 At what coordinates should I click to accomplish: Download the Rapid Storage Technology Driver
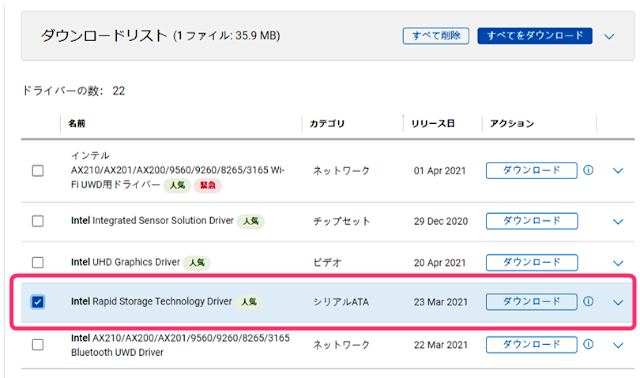click(531, 302)
